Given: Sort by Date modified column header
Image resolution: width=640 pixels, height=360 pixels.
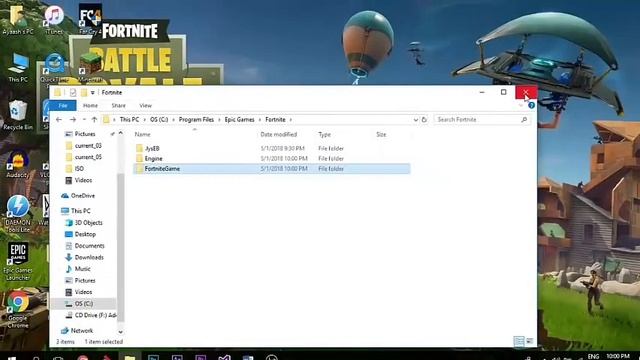Looking at the screenshot, I should click(x=279, y=134).
